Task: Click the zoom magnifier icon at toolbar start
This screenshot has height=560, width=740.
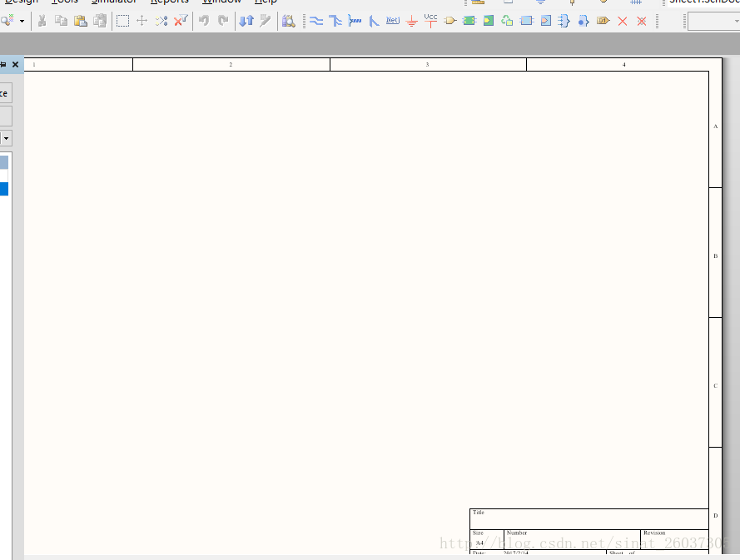Action: pyautogui.click(x=7, y=21)
